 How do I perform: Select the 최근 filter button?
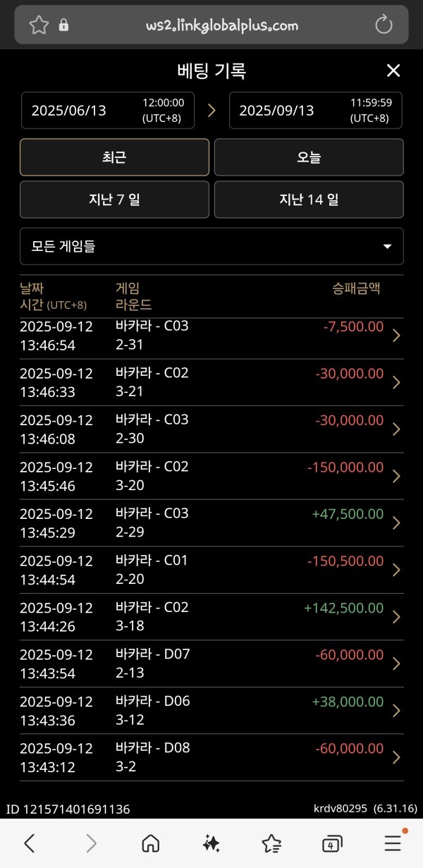[x=114, y=157]
